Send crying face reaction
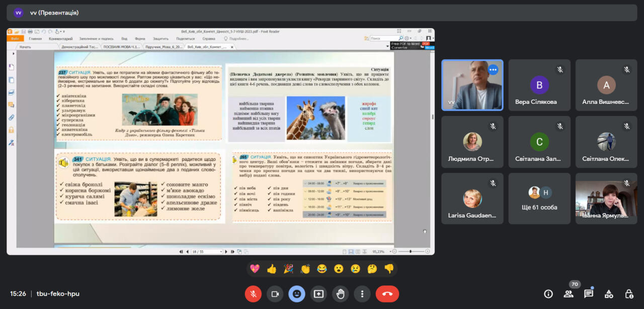 (355, 269)
